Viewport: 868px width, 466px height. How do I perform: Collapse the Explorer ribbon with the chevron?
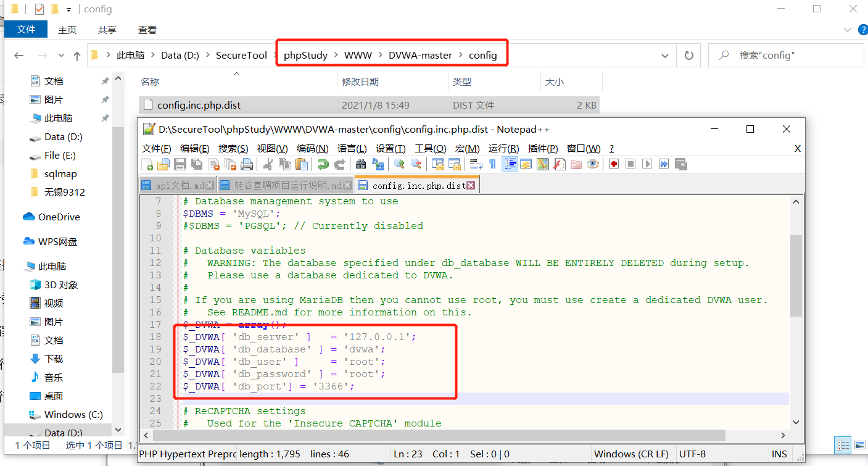[848, 28]
